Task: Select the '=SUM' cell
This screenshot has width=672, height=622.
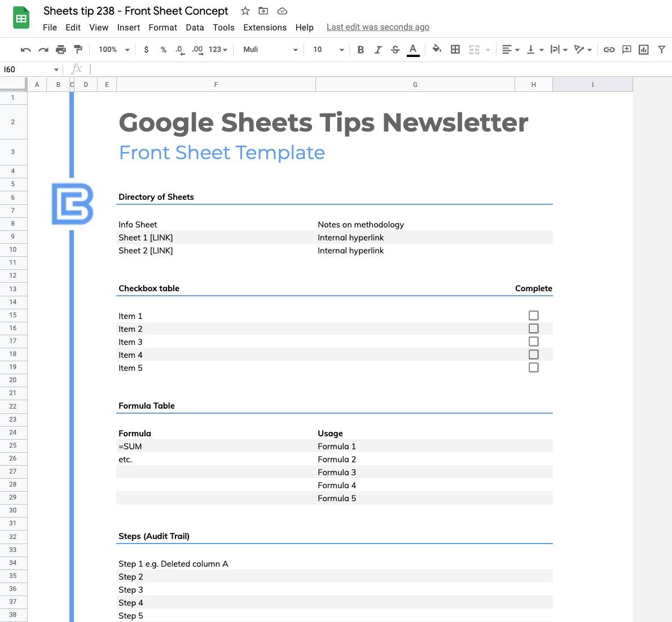Action: (x=216, y=446)
